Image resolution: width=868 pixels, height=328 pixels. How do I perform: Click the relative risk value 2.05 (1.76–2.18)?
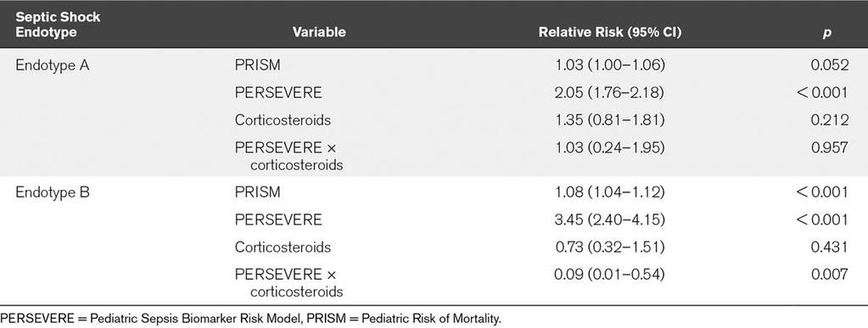(x=610, y=92)
